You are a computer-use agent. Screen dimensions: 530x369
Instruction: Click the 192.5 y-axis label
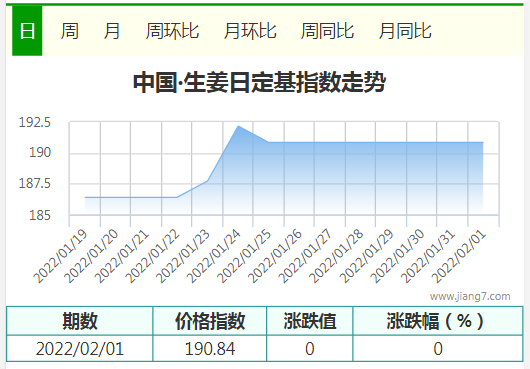[34, 122]
